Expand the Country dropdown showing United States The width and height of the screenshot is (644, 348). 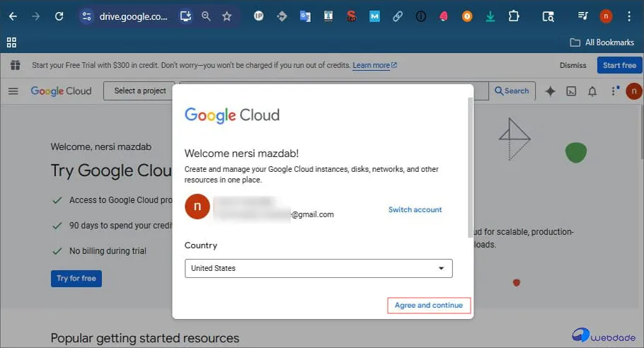click(x=318, y=268)
